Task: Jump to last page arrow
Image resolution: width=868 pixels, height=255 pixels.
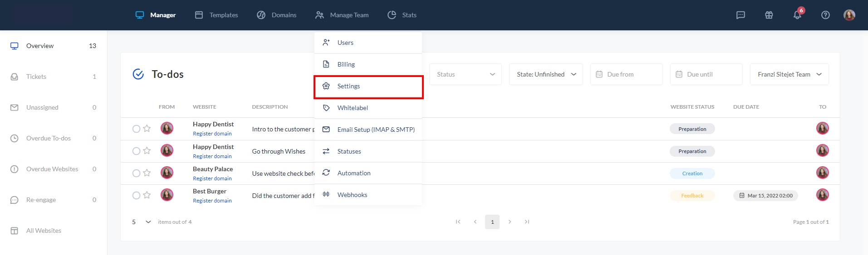Action: tap(527, 222)
